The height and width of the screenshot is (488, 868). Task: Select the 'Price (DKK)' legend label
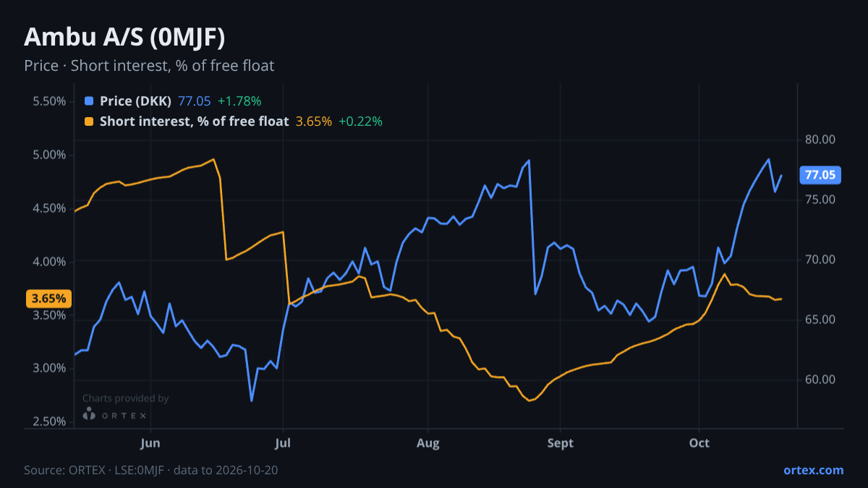click(136, 101)
